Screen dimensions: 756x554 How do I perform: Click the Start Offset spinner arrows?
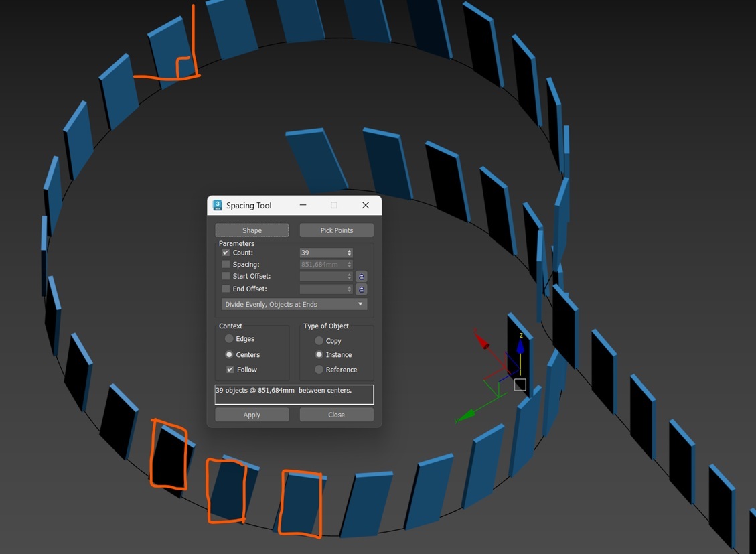350,276
